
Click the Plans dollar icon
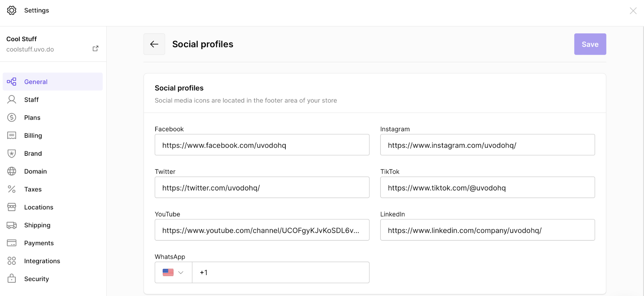click(x=12, y=117)
